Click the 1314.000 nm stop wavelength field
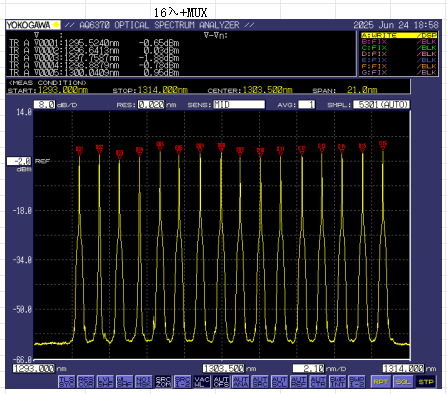 pos(403,368)
